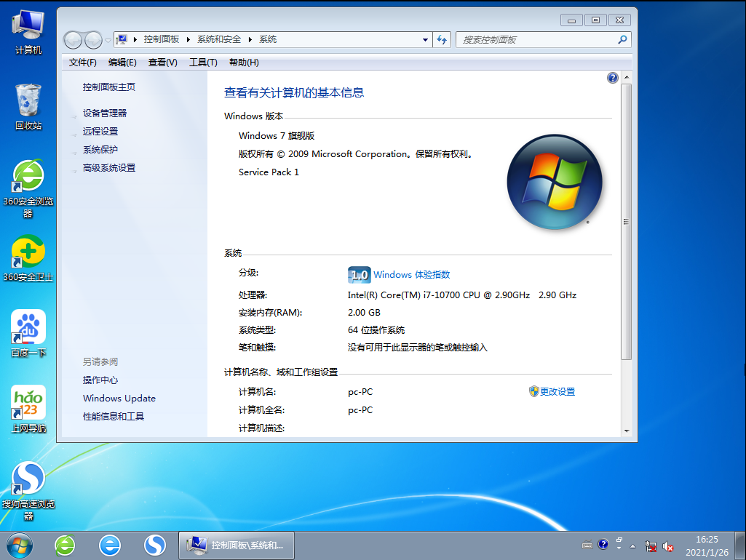
Task: Open 设备管理器 link
Action: [105, 113]
